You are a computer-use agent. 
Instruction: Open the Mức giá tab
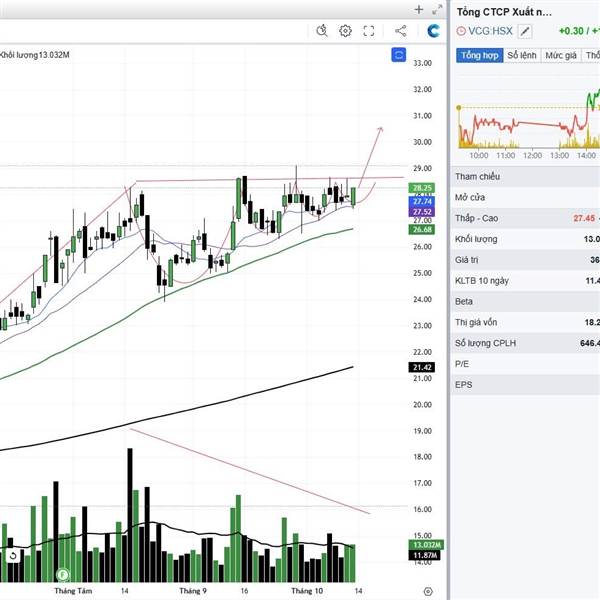561,55
